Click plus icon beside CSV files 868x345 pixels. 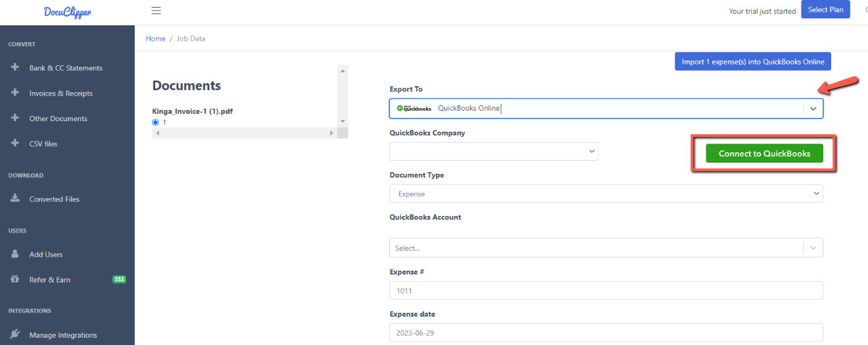tap(15, 143)
